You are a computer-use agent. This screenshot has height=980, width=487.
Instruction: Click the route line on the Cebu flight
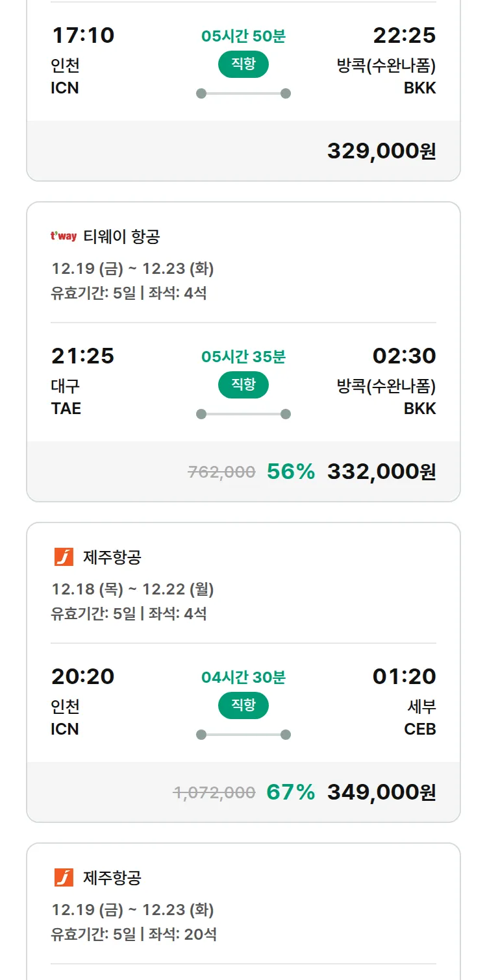pyautogui.click(x=243, y=735)
